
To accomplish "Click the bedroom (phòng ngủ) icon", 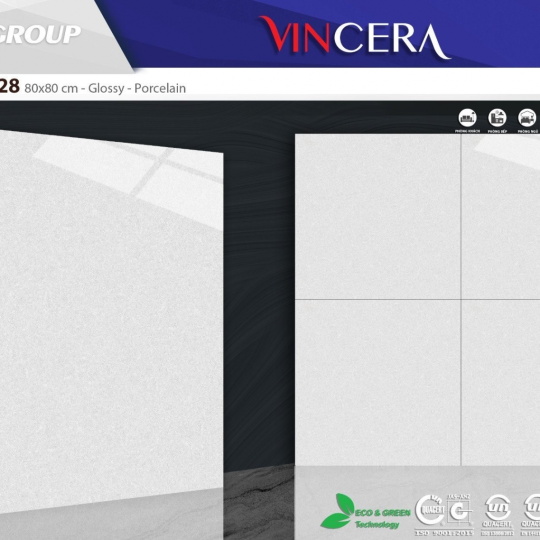I will [527, 118].
